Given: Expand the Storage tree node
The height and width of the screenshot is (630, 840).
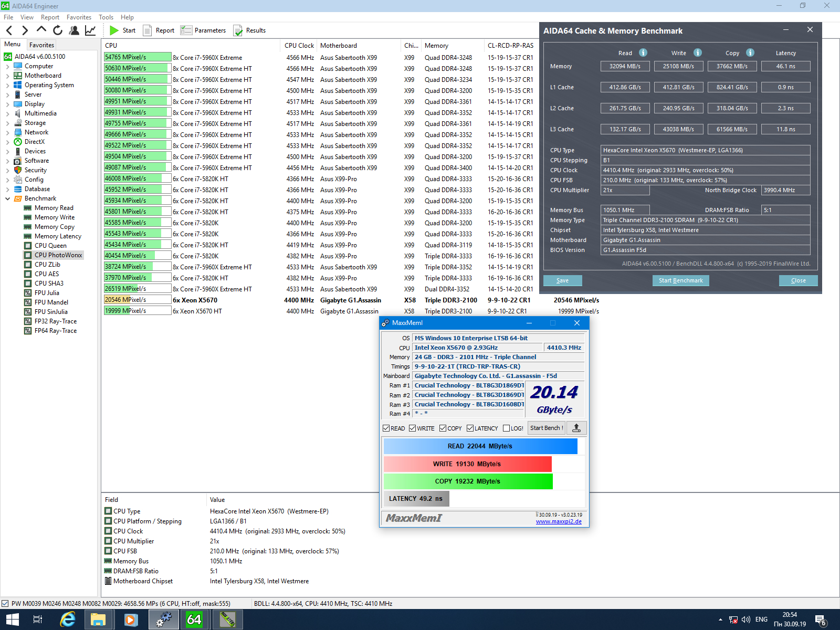Looking at the screenshot, I should (x=7, y=123).
